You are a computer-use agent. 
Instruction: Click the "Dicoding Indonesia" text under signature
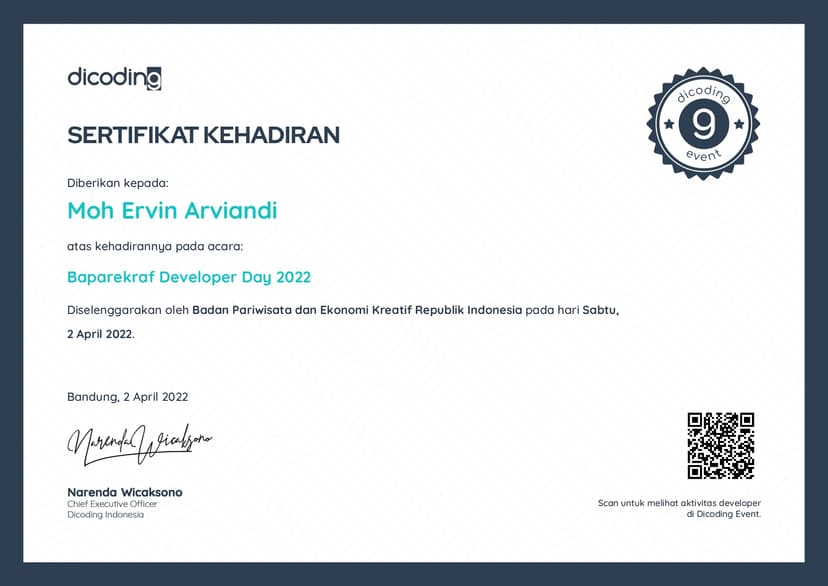(105, 514)
